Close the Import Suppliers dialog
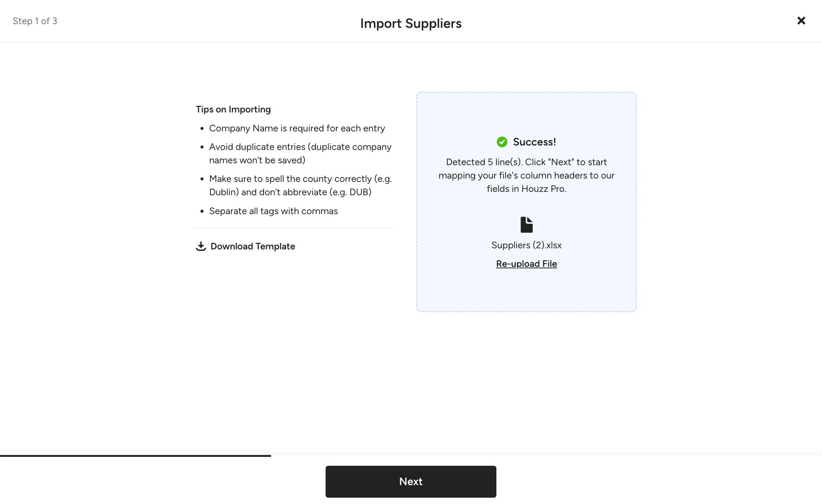This screenshot has height=504, width=822. 801,21
